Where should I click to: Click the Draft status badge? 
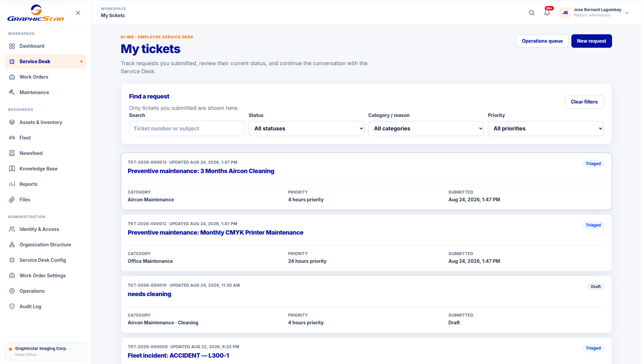596,287
